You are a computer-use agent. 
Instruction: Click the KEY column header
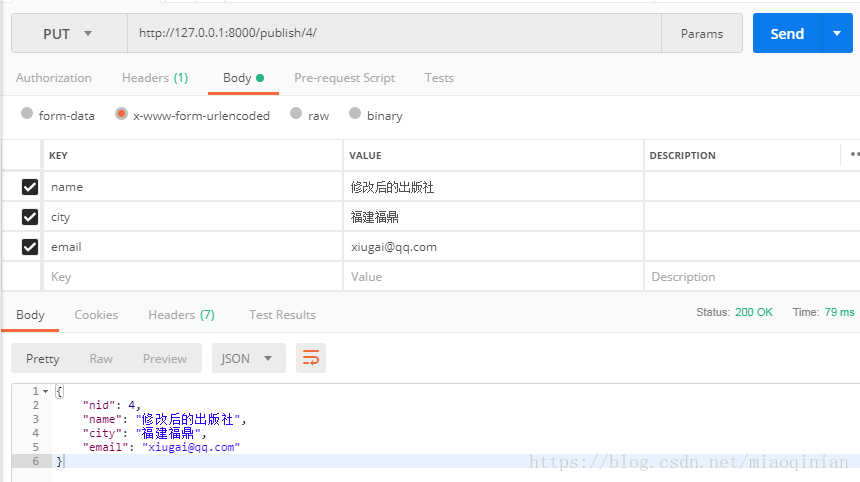[x=58, y=156]
